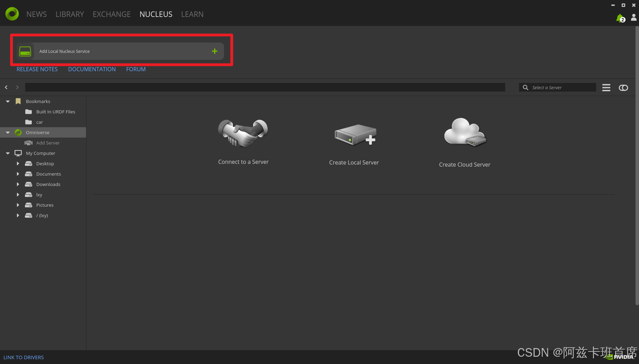The height and width of the screenshot is (364, 639).
Task: Open the LEARN tab
Action: point(192,14)
